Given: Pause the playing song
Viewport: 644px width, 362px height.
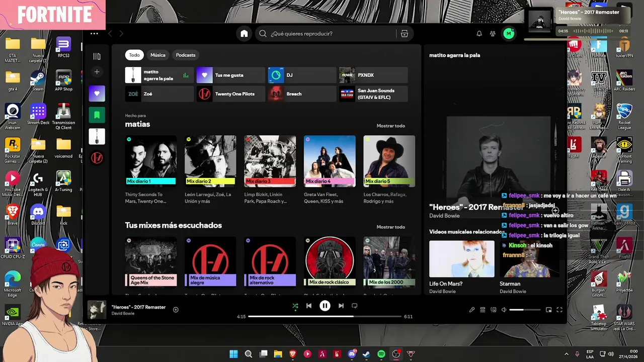Looking at the screenshot, I should coord(325,306).
